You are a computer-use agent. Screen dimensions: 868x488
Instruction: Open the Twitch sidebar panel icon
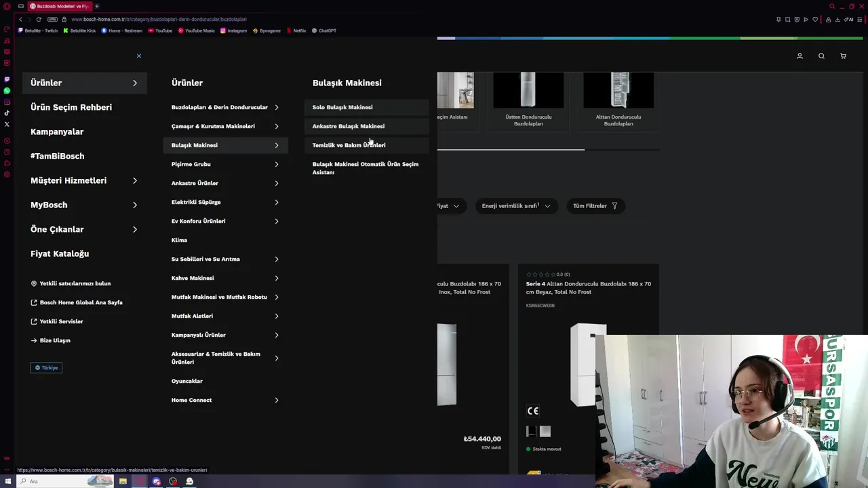7,79
